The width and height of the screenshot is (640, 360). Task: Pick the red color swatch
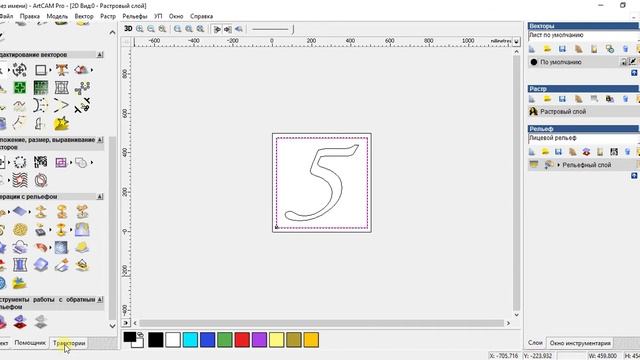point(242,340)
